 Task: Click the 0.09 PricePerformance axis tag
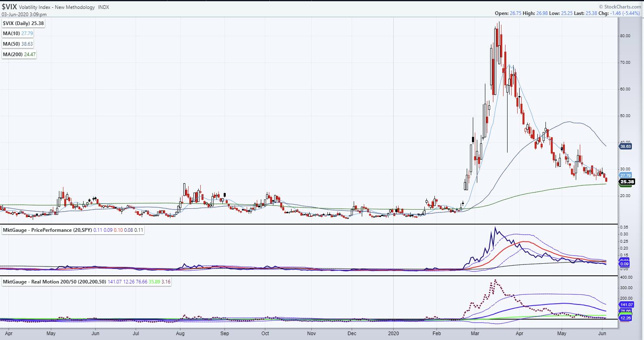pyautogui.click(x=624, y=264)
